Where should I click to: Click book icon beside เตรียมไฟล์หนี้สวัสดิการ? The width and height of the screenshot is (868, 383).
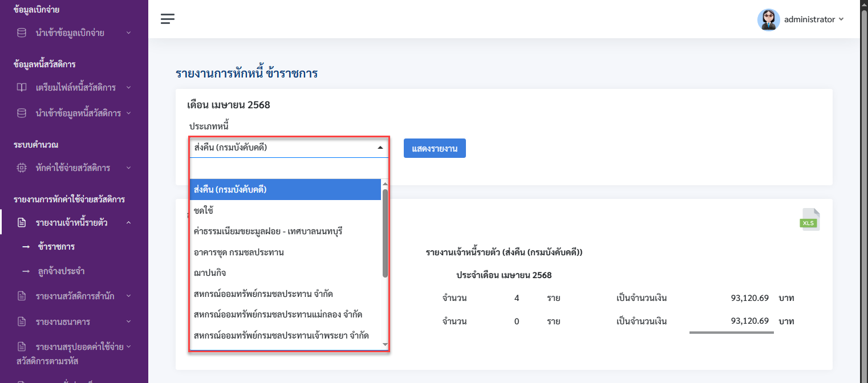pyautogui.click(x=22, y=87)
